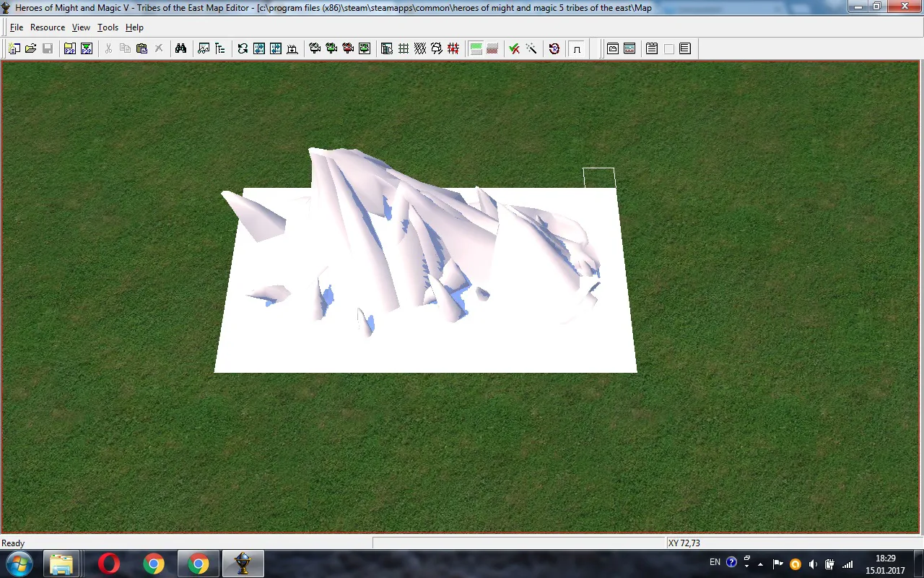Click the Windows Start button
This screenshot has width=924, height=578.
point(19,564)
